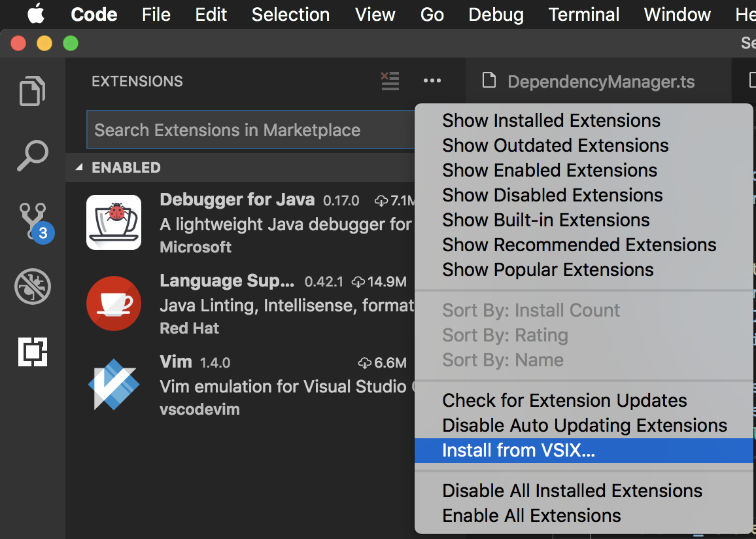Open the More Actions ellipsis menu

coord(432,81)
